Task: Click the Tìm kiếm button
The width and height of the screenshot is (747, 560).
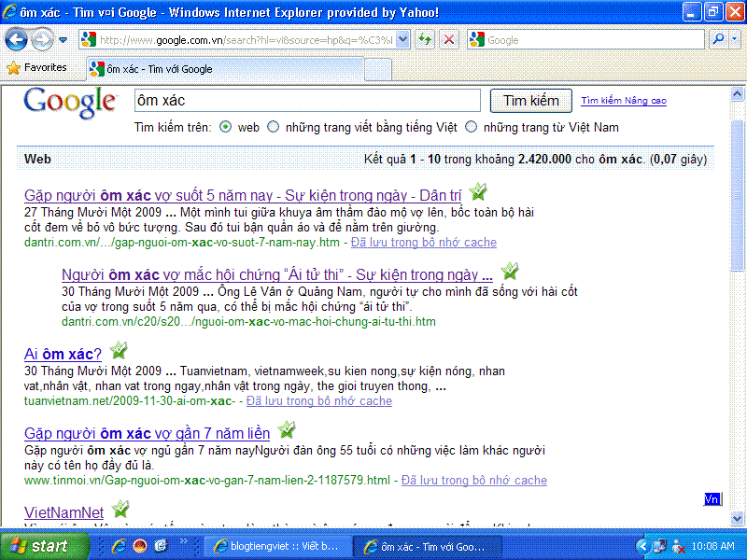Action: 530,101
